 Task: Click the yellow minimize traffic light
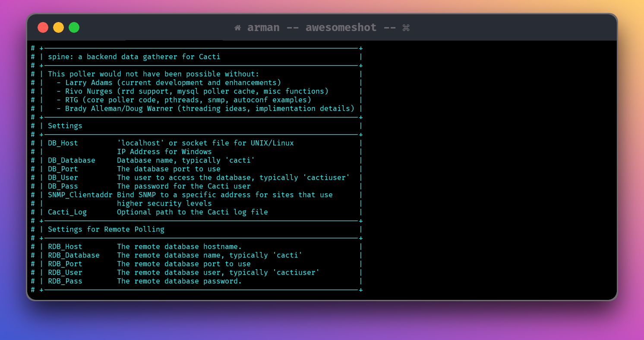click(58, 27)
